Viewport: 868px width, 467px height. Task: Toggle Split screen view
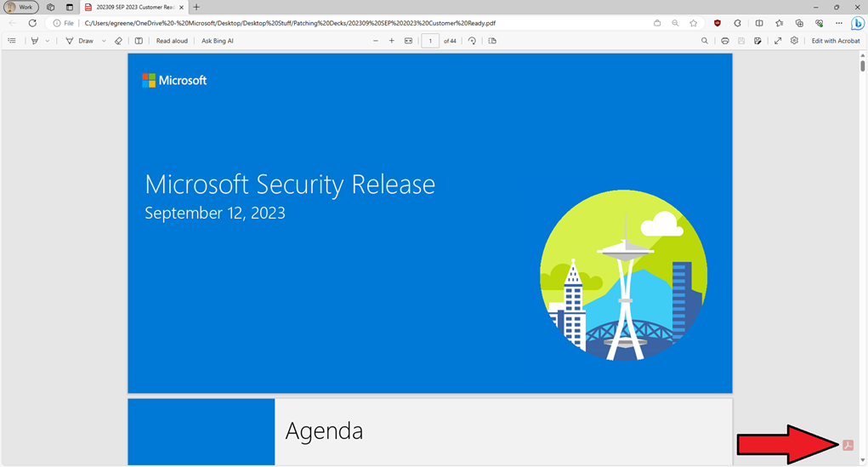point(759,23)
